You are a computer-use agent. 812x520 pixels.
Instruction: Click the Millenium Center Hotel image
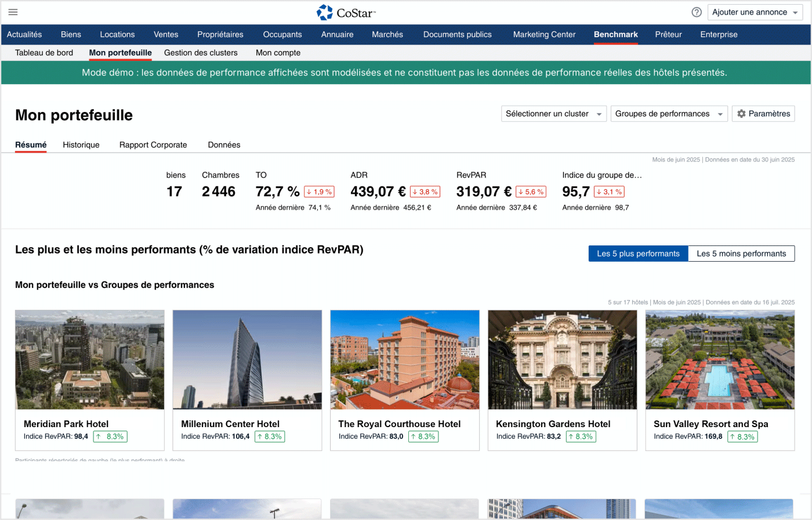(247, 360)
